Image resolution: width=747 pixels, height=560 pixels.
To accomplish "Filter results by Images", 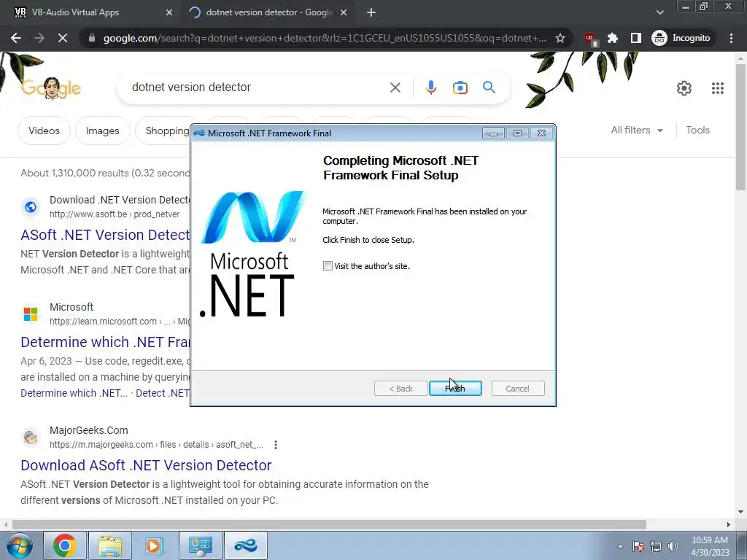I will [x=102, y=131].
